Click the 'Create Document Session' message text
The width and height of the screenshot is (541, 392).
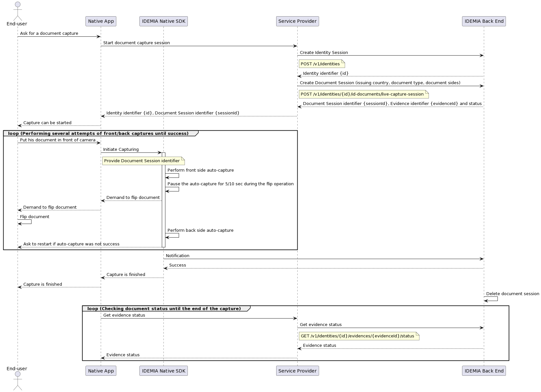pos(380,83)
